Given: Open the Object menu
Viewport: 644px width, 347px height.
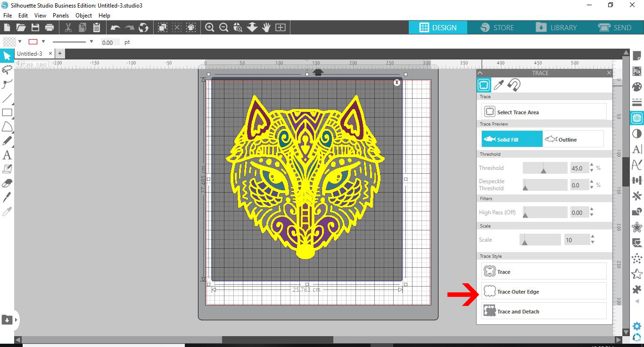Looking at the screenshot, I should pyautogui.click(x=84, y=15).
